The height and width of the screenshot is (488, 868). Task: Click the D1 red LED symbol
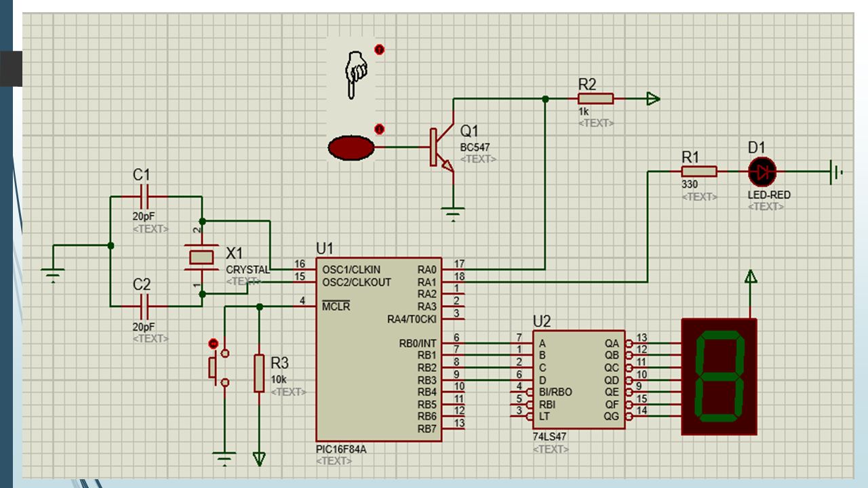763,172
